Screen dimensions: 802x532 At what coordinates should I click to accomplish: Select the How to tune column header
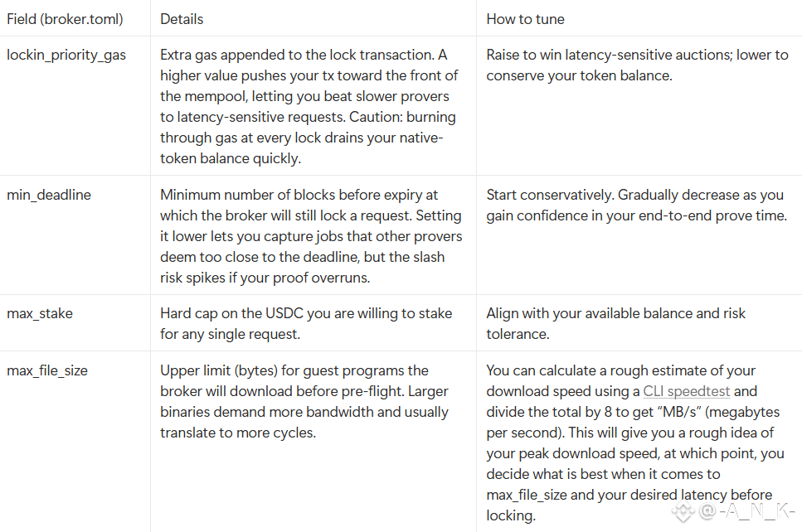coord(525,19)
